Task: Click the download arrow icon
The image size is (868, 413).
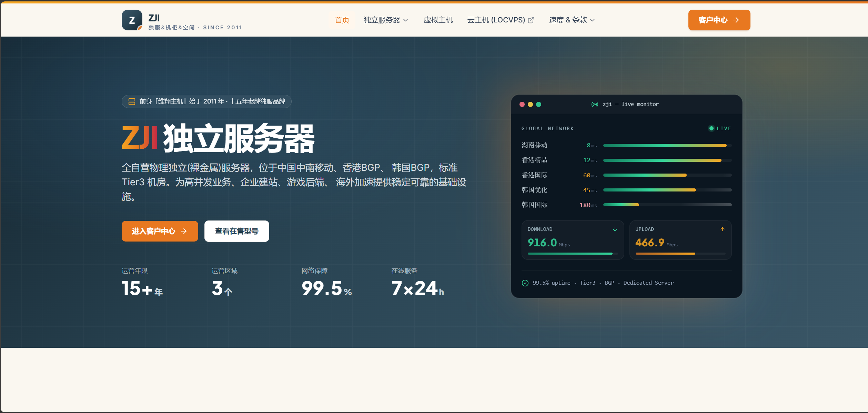Action: point(615,229)
